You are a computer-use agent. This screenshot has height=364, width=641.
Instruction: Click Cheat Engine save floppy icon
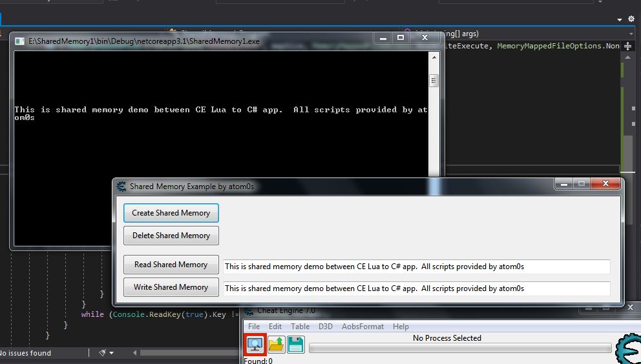point(295,345)
